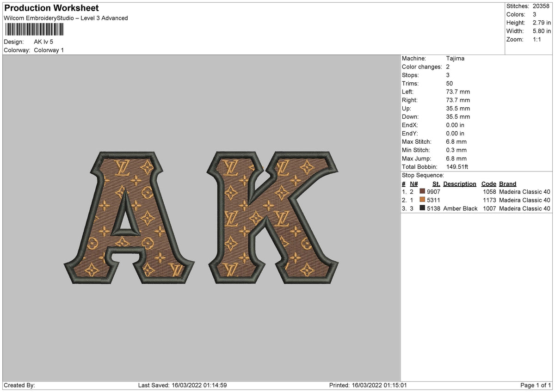Click the Wilcom EmbroideryStudio Level 3 Advanced text
This screenshot has height=392, width=555.
pos(66,18)
